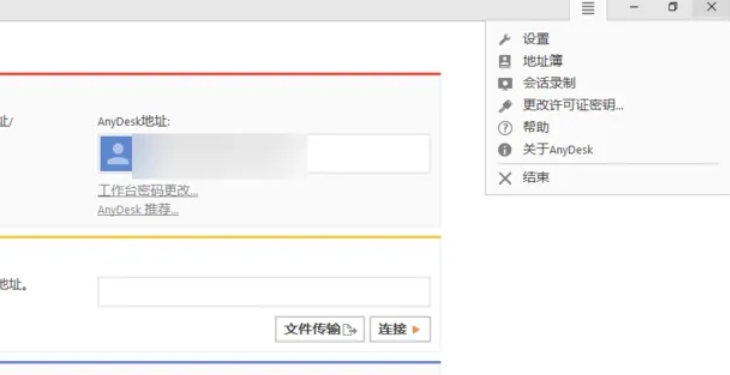Screen dimensions: 730x375
Task: Click the key icon beside 更改许可证密钥
Action: tap(505, 106)
